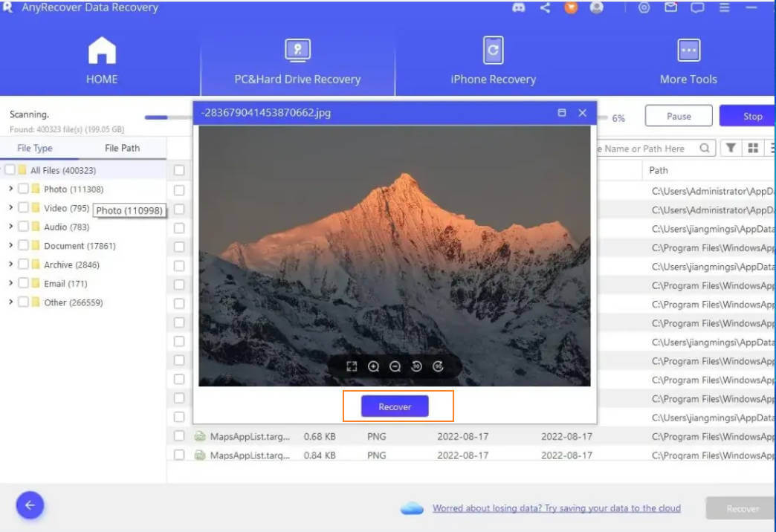Viewport: 776px width, 532px height.
Task: Open the Discord community icon
Action: tap(519, 7)
